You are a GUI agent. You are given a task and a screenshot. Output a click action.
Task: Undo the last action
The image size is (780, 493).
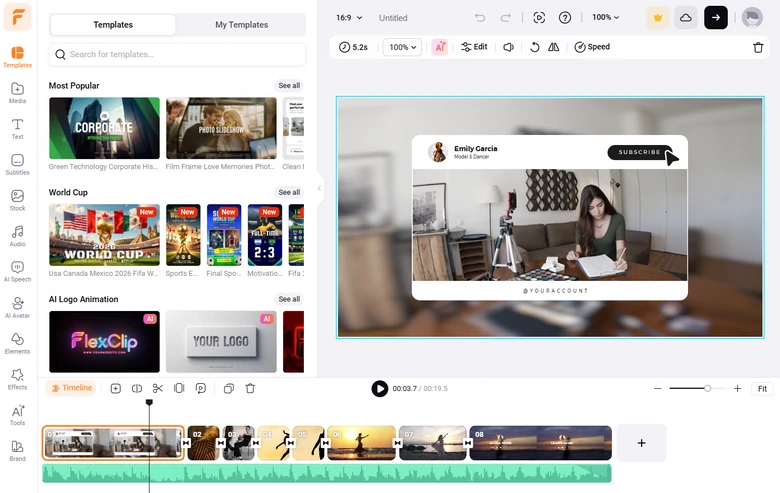(x=480, y=18)
